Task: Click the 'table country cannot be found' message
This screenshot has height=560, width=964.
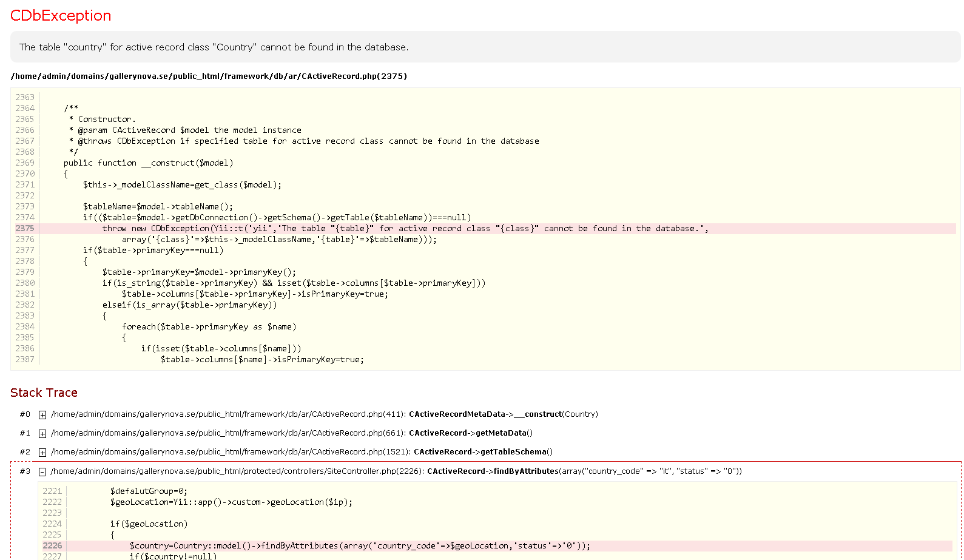Action: 214,47
